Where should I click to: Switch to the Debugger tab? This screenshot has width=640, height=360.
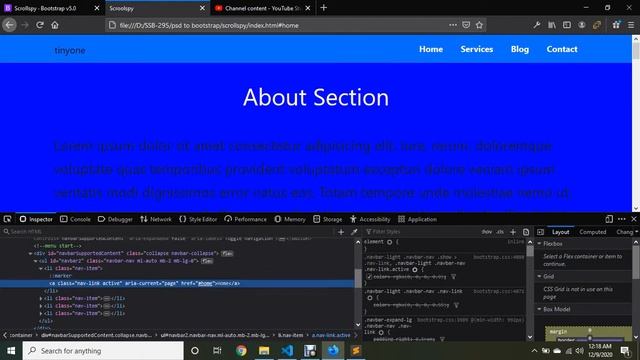[x=115, y=219]
